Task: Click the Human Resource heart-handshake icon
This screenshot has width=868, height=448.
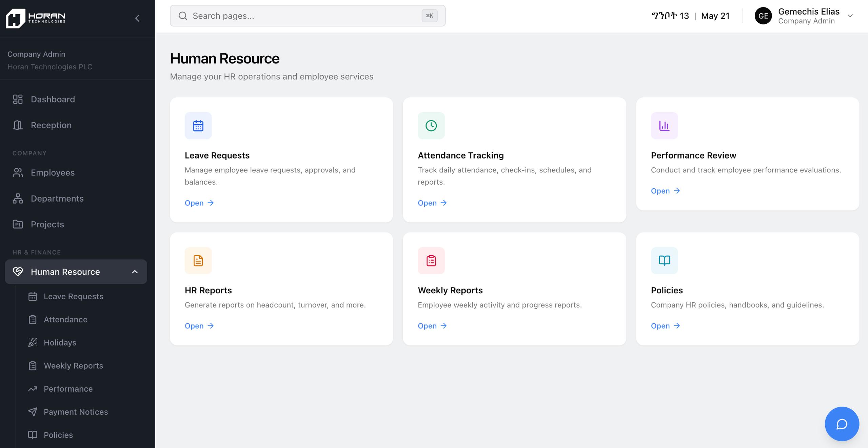Action: tap(18, 272)
